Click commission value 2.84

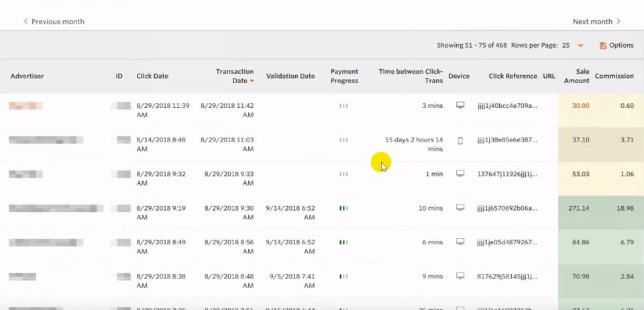click(x=627, y=276)
